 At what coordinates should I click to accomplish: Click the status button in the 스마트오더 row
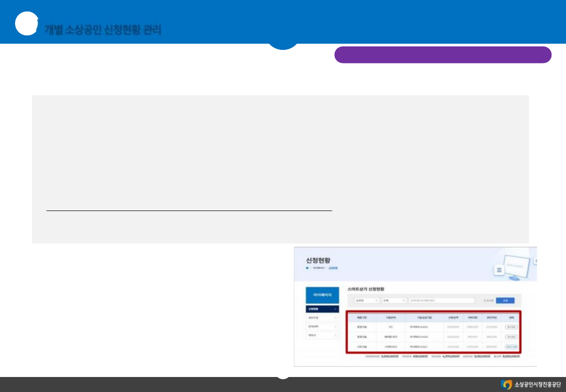click(511, 347)
